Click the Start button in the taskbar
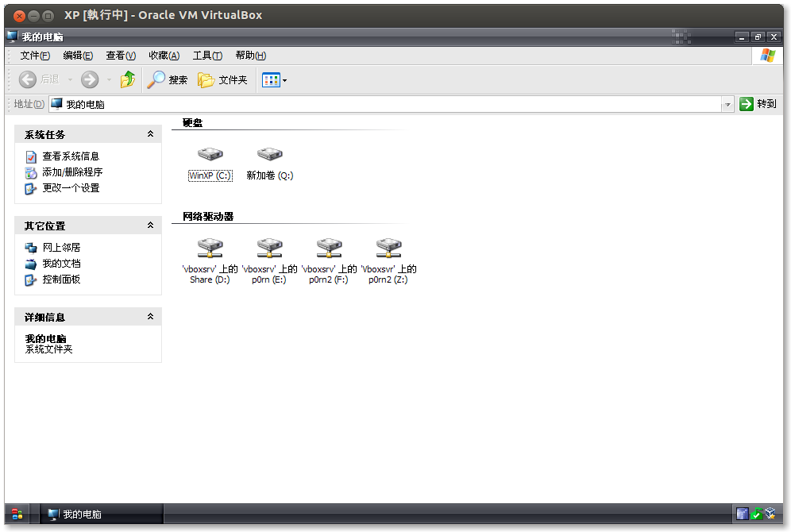Viewport: 791px width, 532px height. [x=17, y=514]
